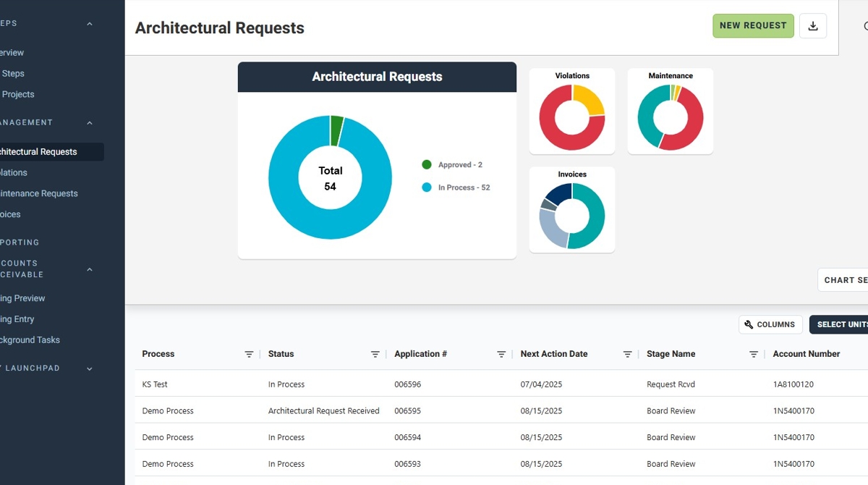Click application number 006594
This screenshot has width=868, height=485.
click(x=407, y=438)
